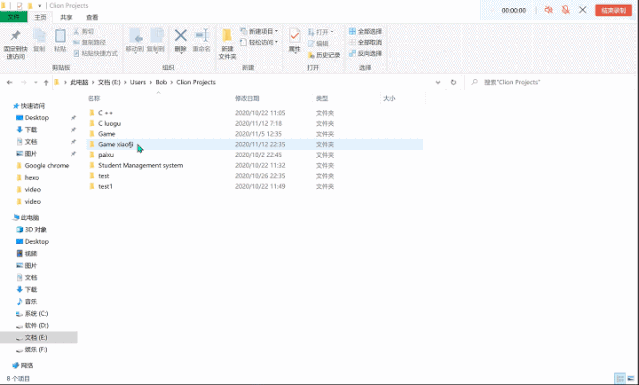Click the up-one-level arrow
The image size is (639, 385).
(x=46, y=82)
